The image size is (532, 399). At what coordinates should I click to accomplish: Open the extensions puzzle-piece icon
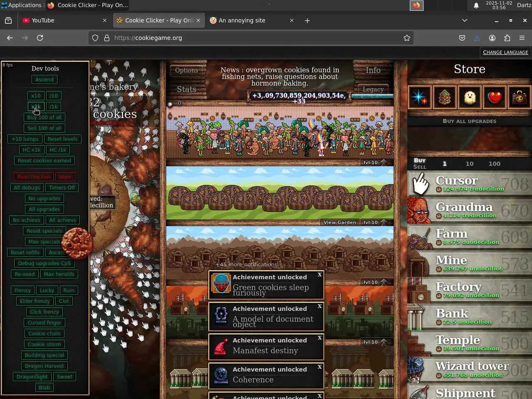(507, 38)
